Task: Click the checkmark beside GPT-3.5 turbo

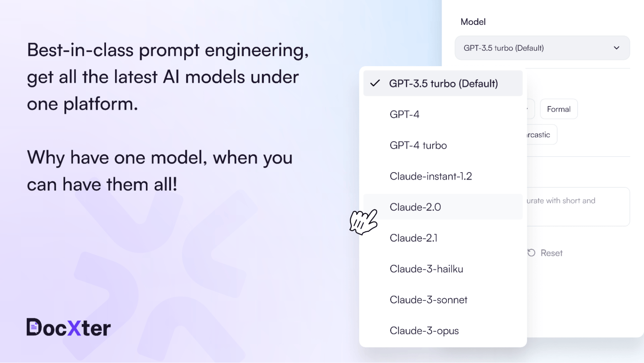Action: [x=375, y=83]
